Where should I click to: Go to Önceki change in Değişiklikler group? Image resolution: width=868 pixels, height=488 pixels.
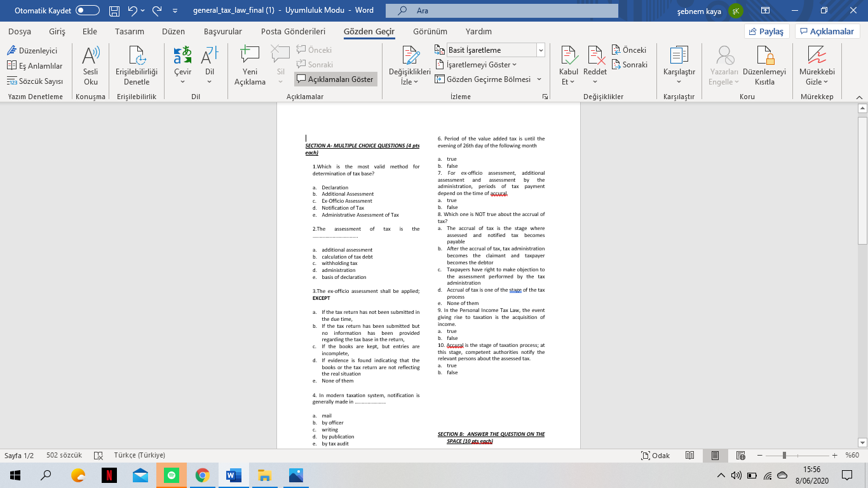[629, 50]
